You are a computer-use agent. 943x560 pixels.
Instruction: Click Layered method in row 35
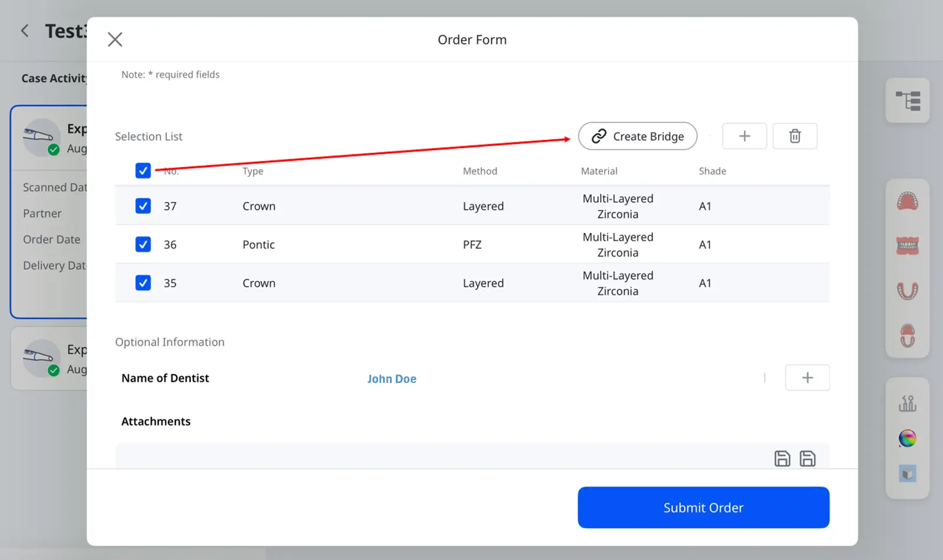(483, 284)
